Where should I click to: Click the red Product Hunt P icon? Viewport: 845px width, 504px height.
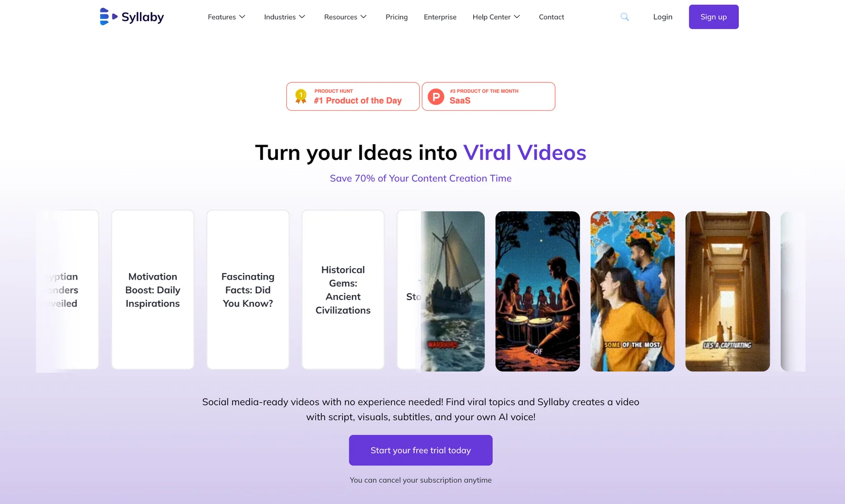tap(436, 97)
